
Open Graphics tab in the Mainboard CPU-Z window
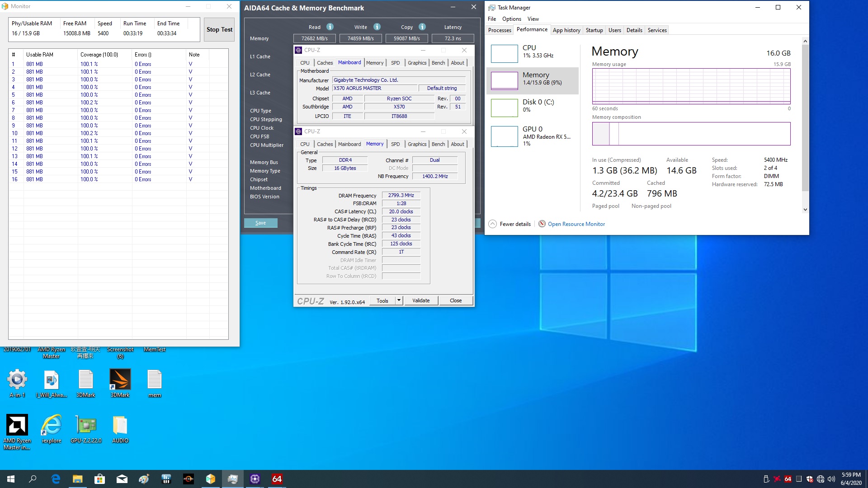tap(417, 63)
